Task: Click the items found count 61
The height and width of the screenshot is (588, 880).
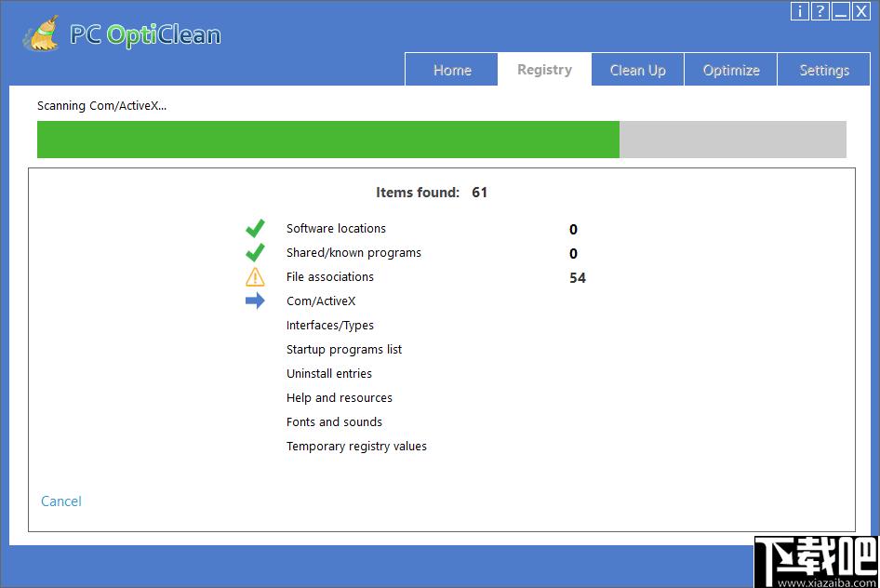Action: 479,193
